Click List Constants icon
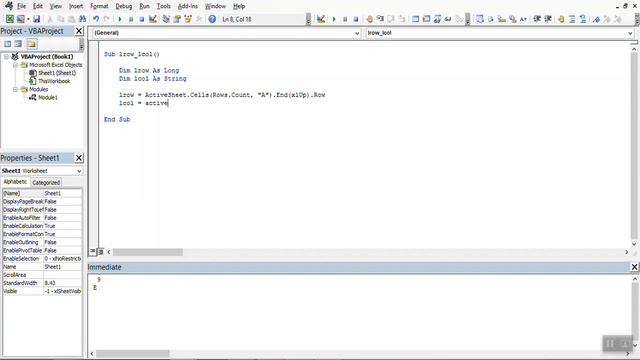 (491, 19)
